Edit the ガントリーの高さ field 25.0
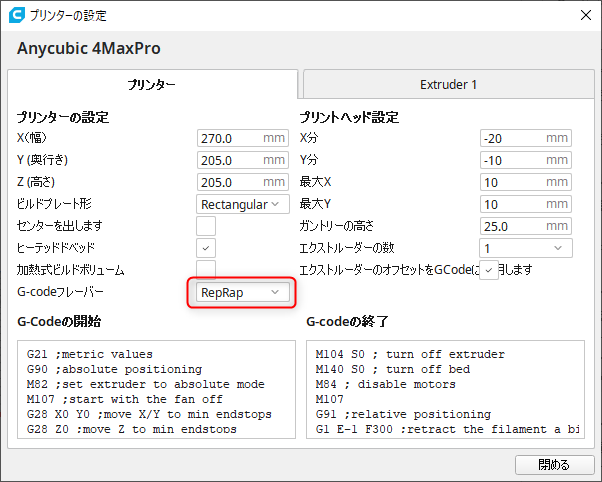 (x=526, y=226)
